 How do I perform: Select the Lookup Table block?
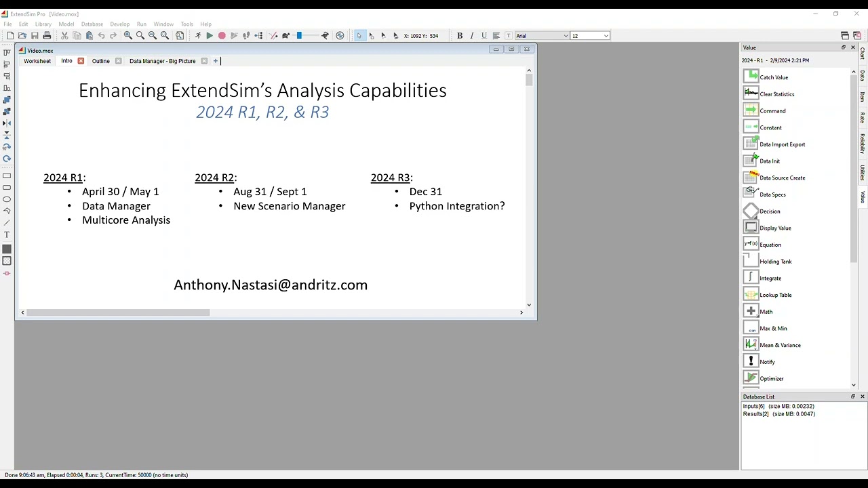tap(776, 295)
